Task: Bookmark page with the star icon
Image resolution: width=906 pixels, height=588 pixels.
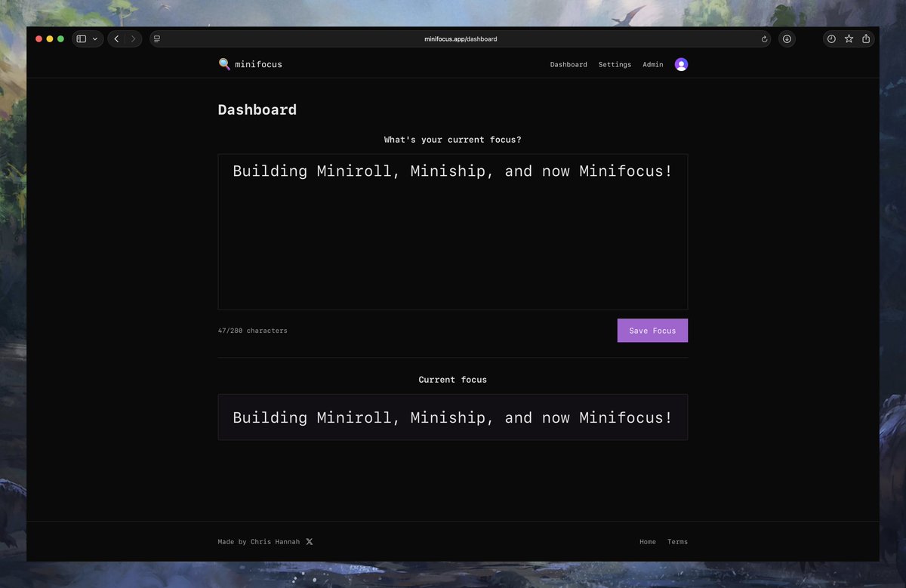Action: (x=849, y=38)
